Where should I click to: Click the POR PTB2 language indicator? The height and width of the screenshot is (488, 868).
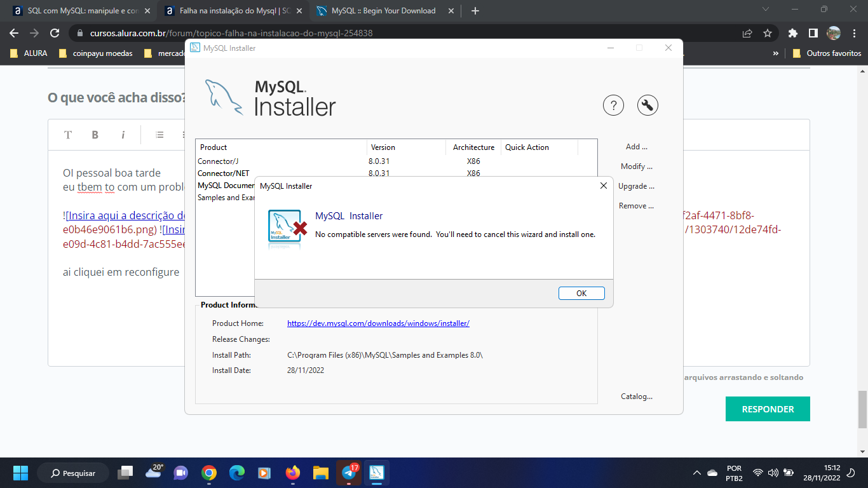pos(734,473)
